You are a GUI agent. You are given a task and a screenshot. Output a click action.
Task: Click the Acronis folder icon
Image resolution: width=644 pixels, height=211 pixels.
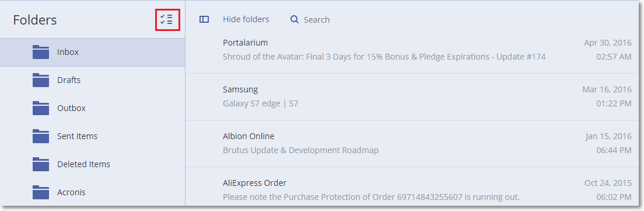click(x=41, y=192)
